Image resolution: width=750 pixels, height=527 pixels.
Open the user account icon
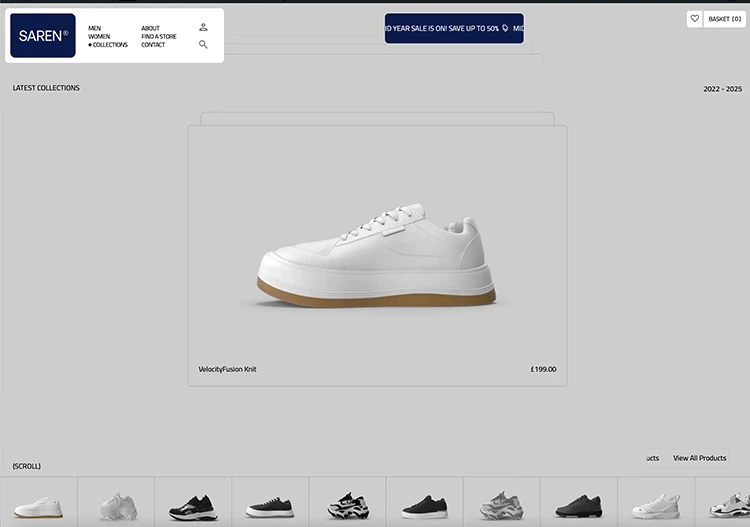click(203, 28)
